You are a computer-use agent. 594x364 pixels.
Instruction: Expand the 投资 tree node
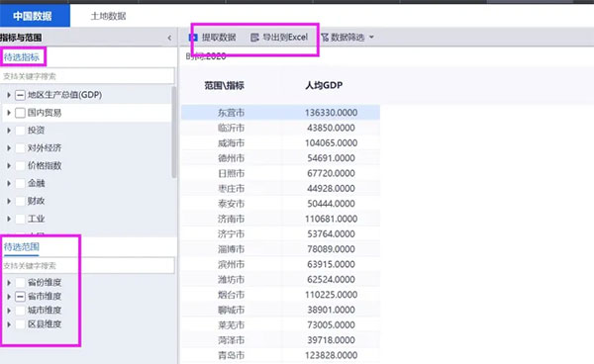pos(9,131)
